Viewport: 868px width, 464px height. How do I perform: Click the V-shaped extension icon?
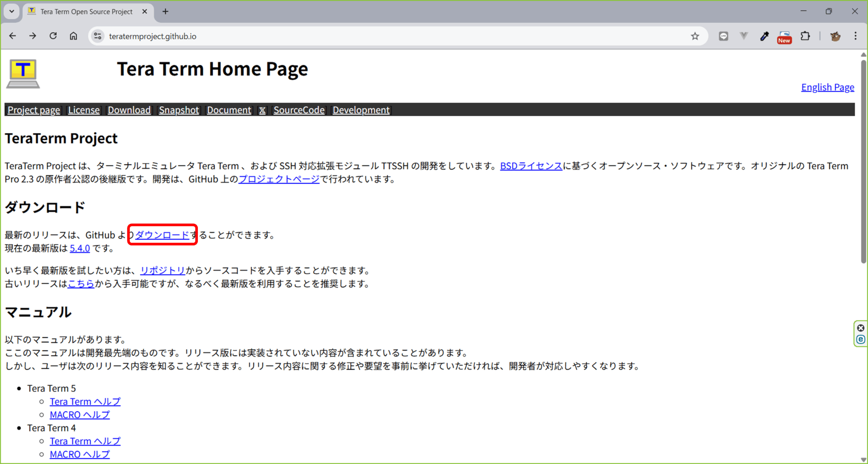[x=744, y=36]
